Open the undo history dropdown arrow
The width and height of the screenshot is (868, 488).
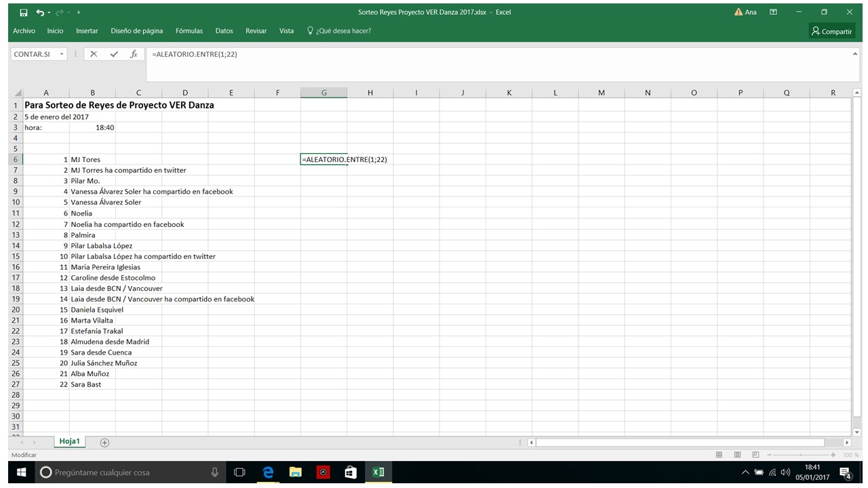point(49,12)
